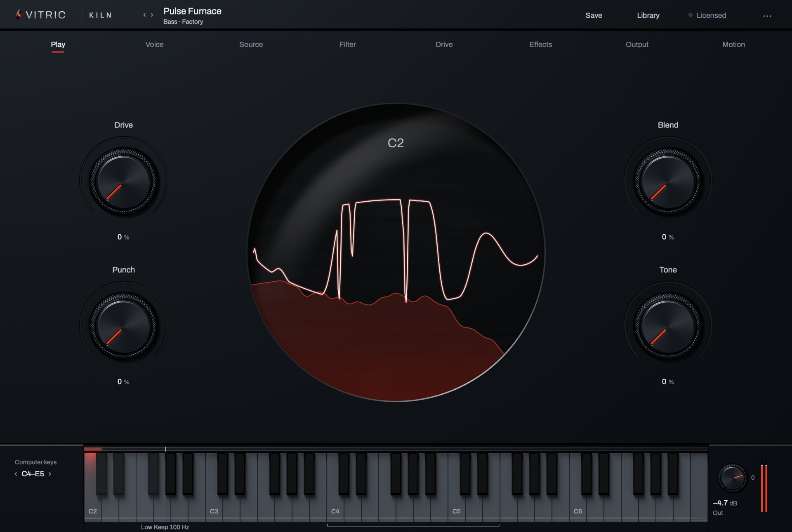
Task: Click the waveform scope display
Action: [396, 252]
